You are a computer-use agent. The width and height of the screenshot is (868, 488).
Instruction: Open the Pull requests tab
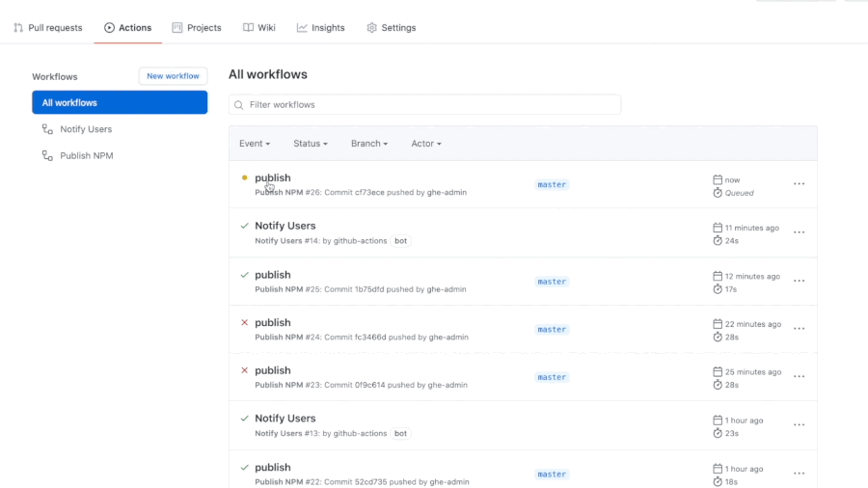(x=48, y=28)
